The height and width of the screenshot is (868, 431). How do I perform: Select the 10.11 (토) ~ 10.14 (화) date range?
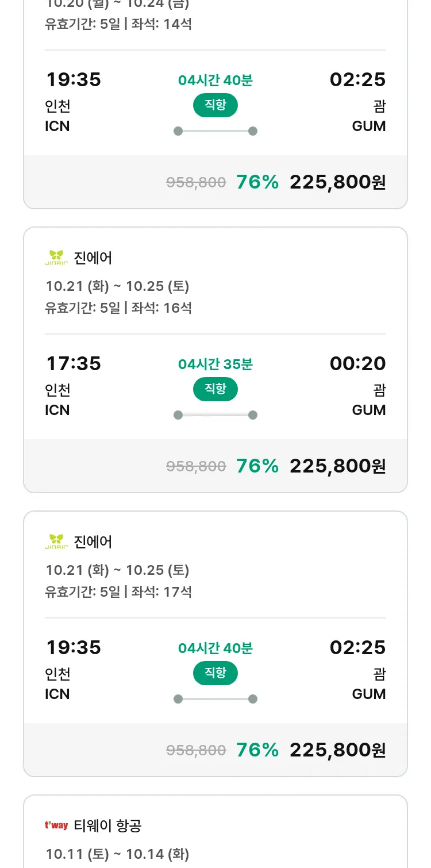pos(117,854)
